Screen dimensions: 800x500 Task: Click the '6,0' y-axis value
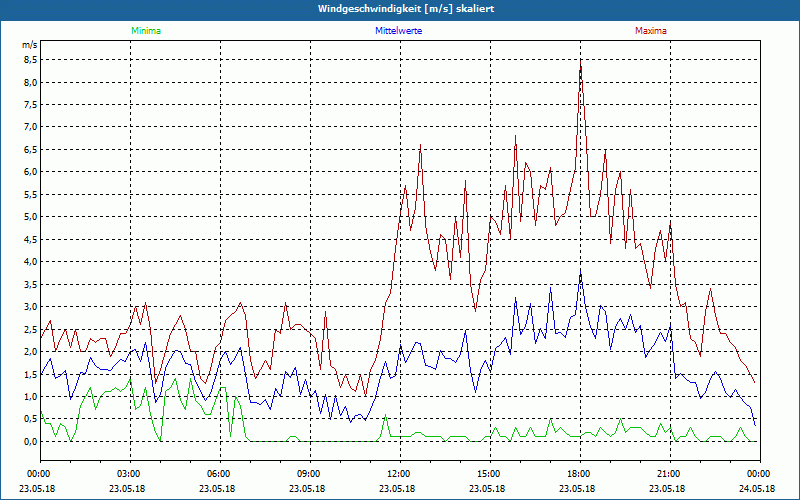(31, 172)
